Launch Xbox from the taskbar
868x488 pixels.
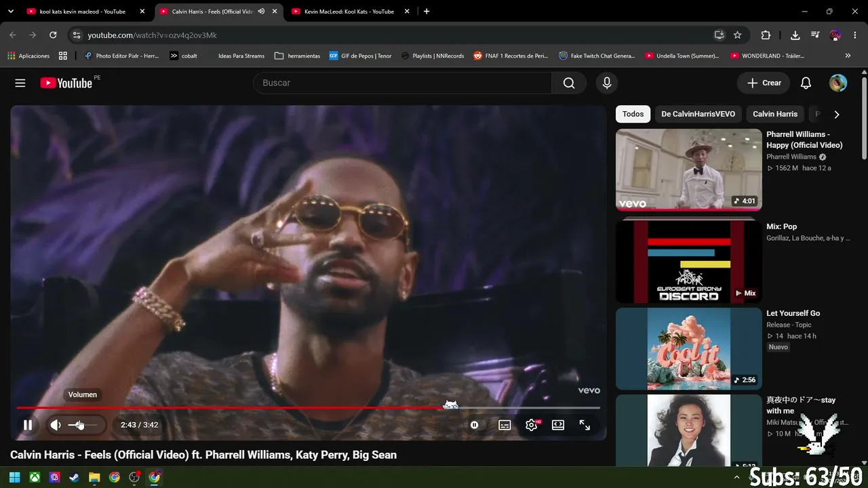pos(35,477)
